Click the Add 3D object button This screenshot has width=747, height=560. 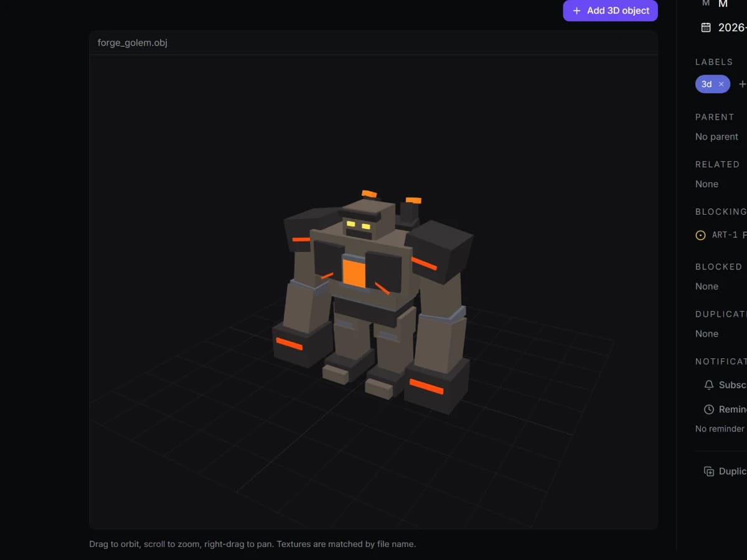click(610, 11)
